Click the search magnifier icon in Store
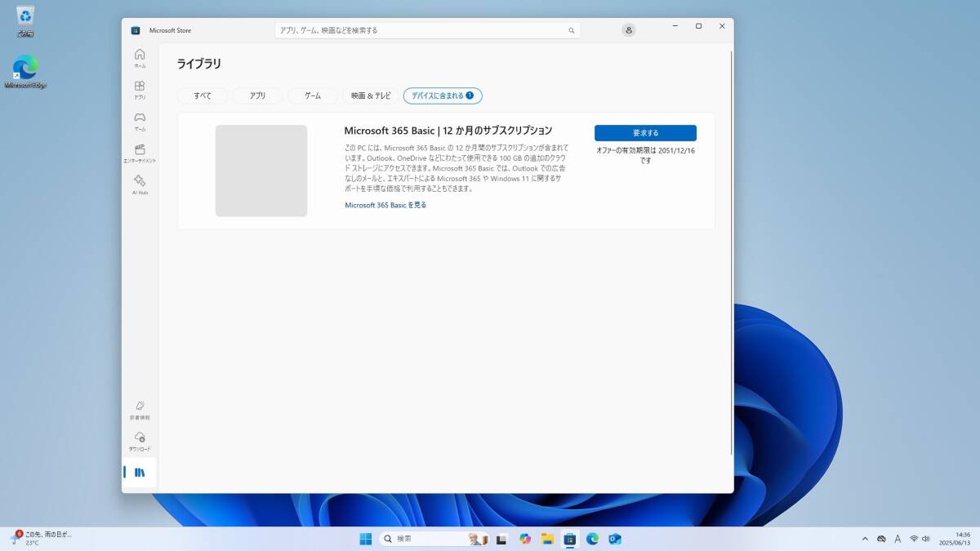This screenshot has width=980, height=551. click(572, 30)
